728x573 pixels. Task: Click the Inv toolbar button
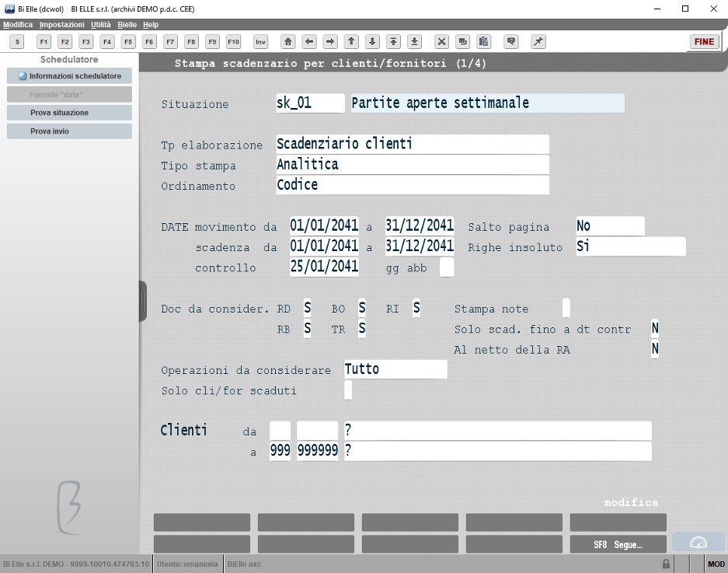click(x=261, y=42)
